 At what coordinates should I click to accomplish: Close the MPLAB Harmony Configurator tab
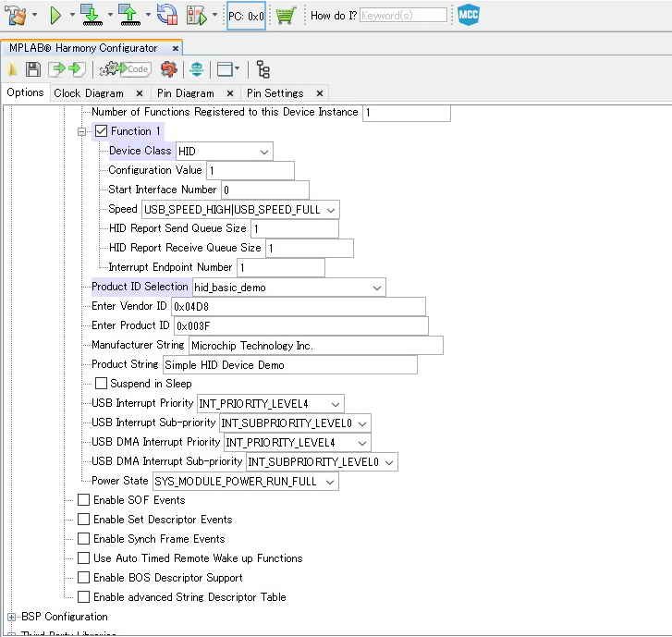coord(176,48)
